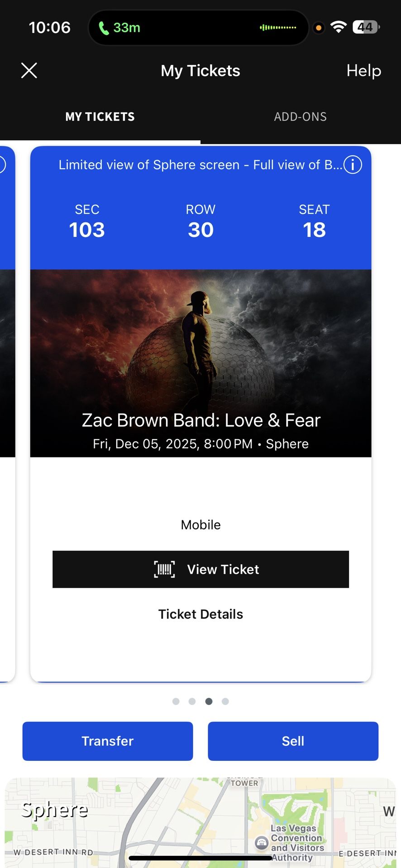Tap the clock showing 10:06
Image resolution: width=401 pixels, height=868 pixels.
click(x=49, y=27)
